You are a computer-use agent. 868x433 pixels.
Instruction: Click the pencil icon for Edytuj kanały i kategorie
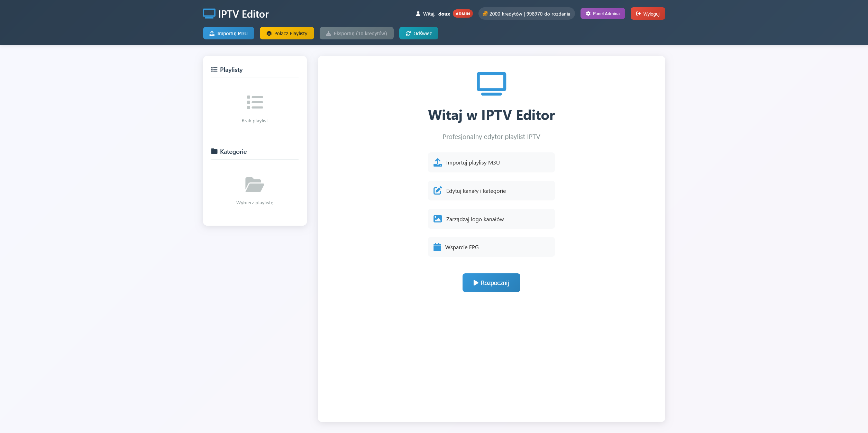pyautogui.click(x=437, y=190)
